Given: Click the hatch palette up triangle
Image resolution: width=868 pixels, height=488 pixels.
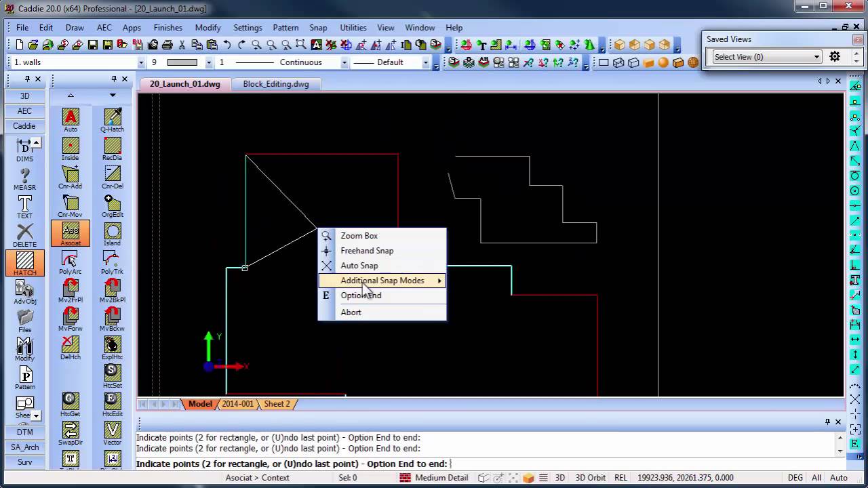Looking at the screenshot, I should pos(71,96).
